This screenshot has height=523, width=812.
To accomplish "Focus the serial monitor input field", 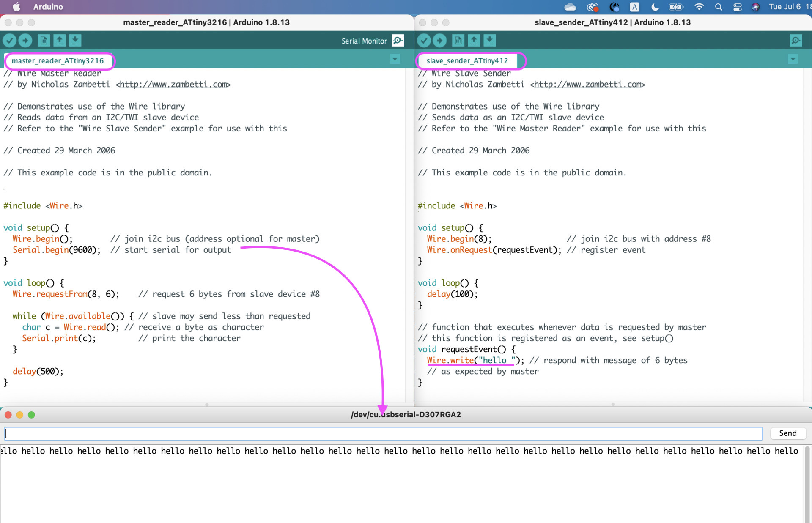I will [x=383, y=433].
